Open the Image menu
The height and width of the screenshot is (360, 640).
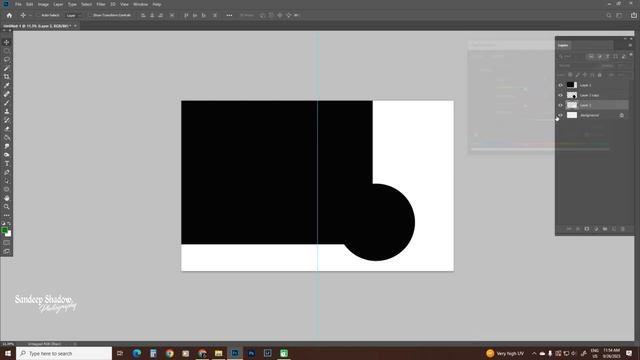(x=43, y=4)
